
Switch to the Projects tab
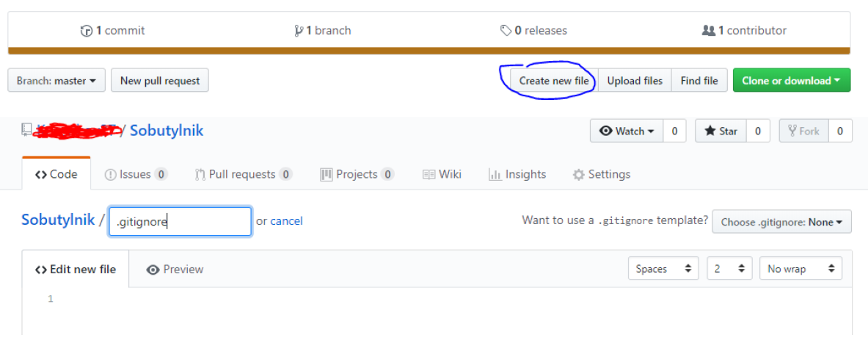[x=357, y=174]
